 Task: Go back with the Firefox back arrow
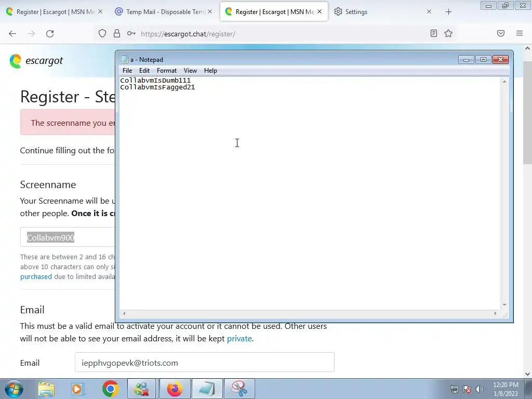(12, 34)
